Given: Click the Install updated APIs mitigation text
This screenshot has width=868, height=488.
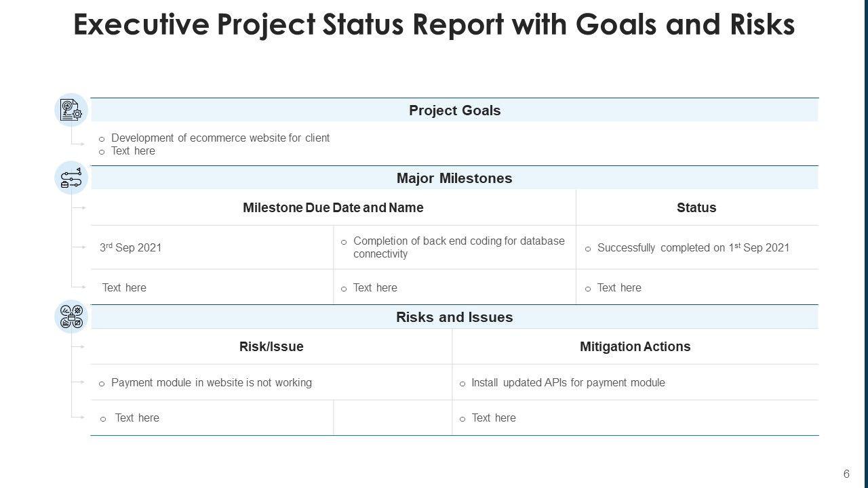Looking at the screenshot, I should coord(568,382).
